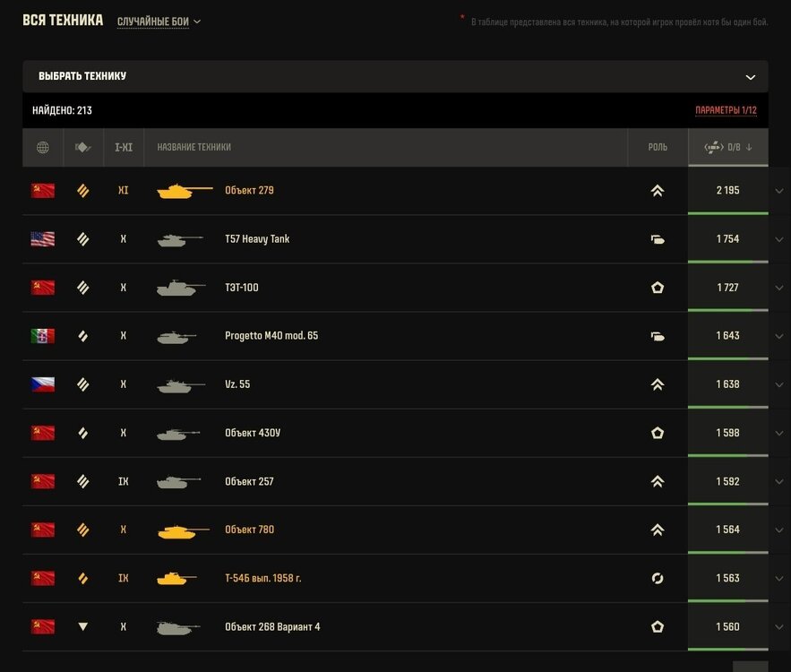Click the orange Объект 279 tank silhouette
Screen dimensions: 791x672
pos(185,191)
